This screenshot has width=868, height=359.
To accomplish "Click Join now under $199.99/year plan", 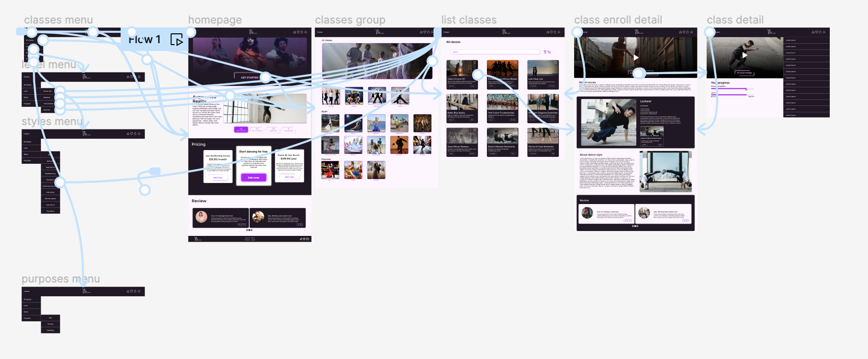I will [x=289, y=177].
